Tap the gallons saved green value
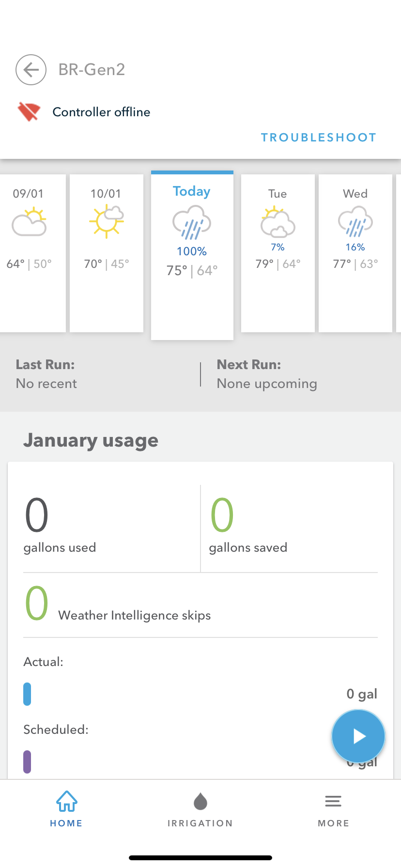 point(222,515)
